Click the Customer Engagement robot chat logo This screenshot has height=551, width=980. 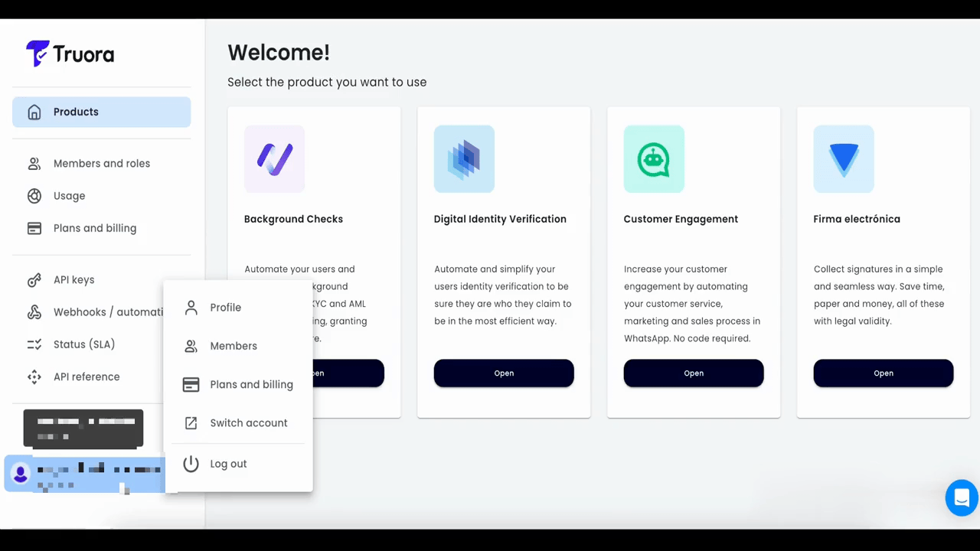(654, 159)
